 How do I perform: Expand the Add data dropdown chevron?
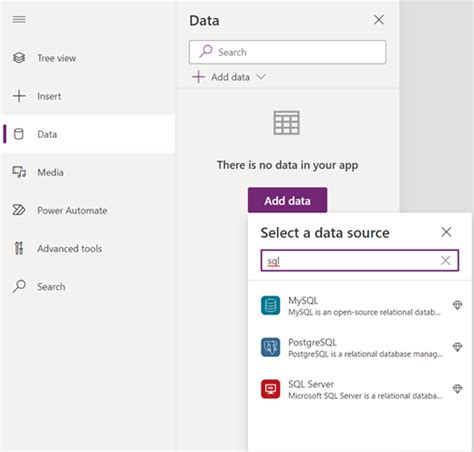click(x=261, y=77)
